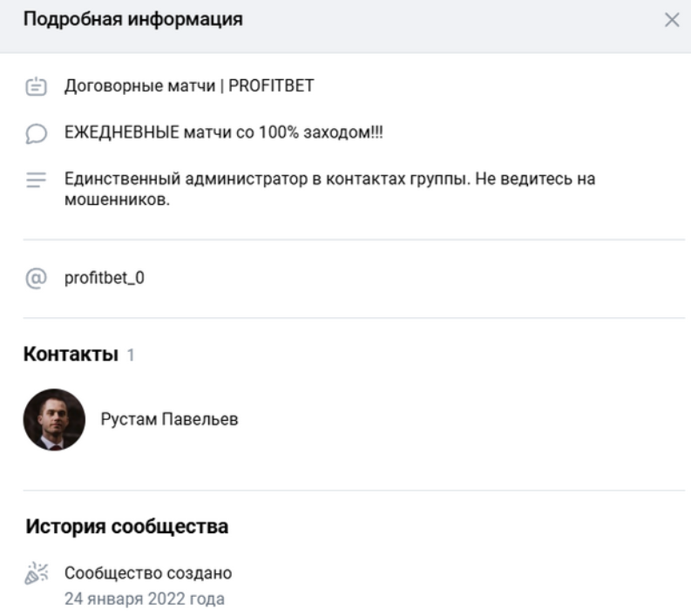The width and height of the screenshot is (691, 616).
Task: Click the @ address icon
Action: 35,279
